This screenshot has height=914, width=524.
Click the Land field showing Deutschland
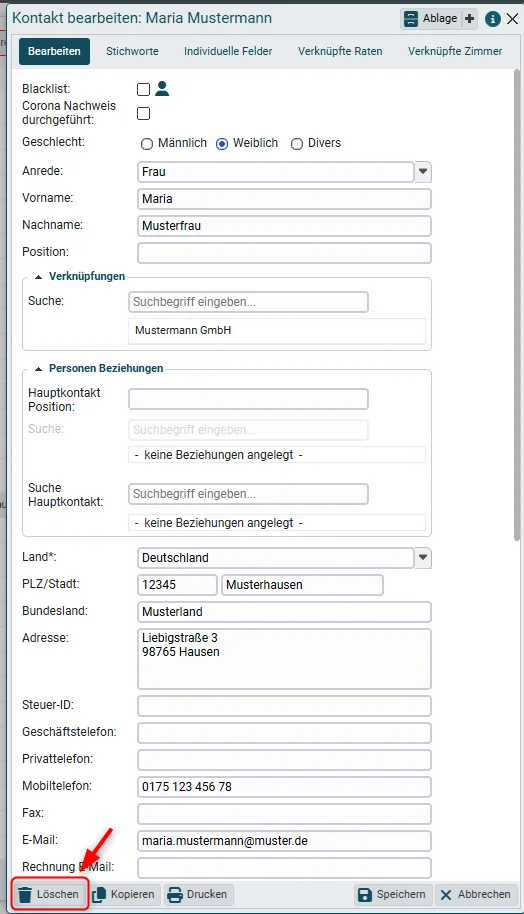[x=276, y=558]
